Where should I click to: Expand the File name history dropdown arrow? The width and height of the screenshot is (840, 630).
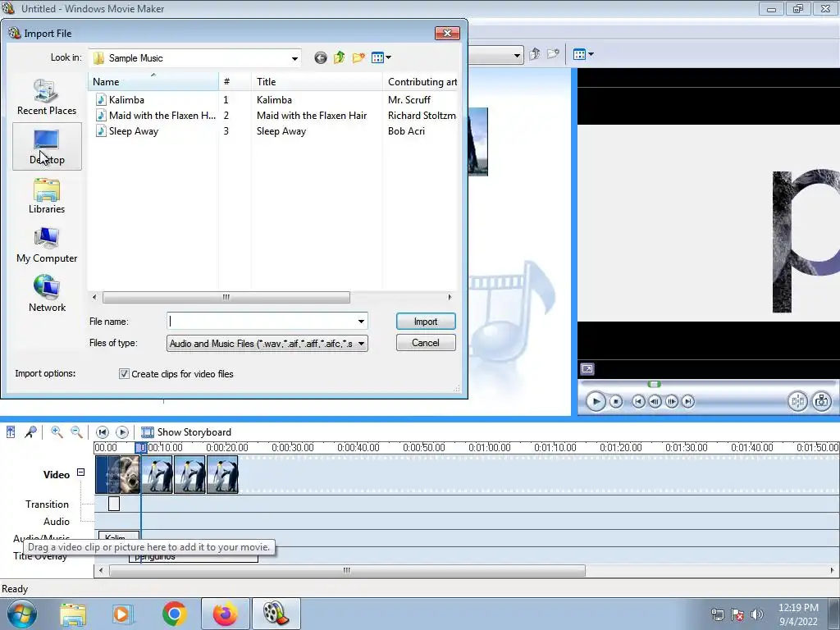coord(362,322)
